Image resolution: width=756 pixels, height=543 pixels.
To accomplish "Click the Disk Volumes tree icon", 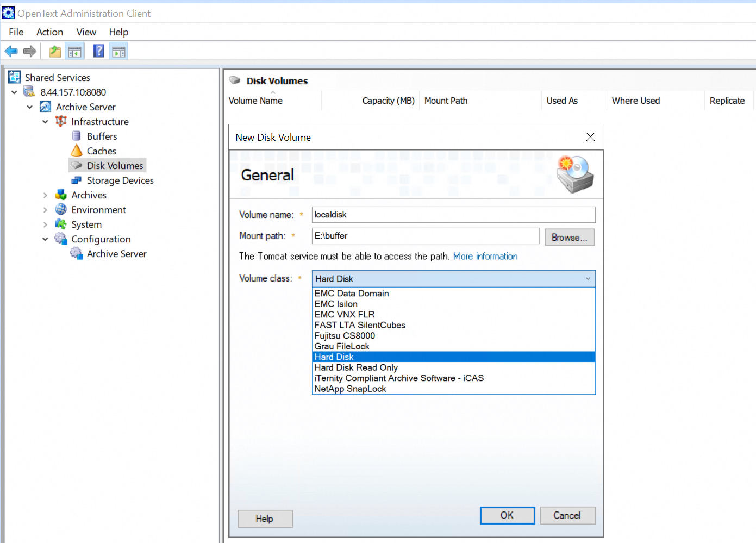I will 77,165.
